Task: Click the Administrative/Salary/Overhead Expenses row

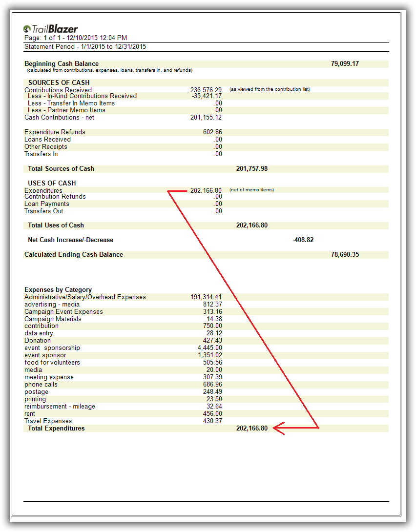Action: click(85, 297)
